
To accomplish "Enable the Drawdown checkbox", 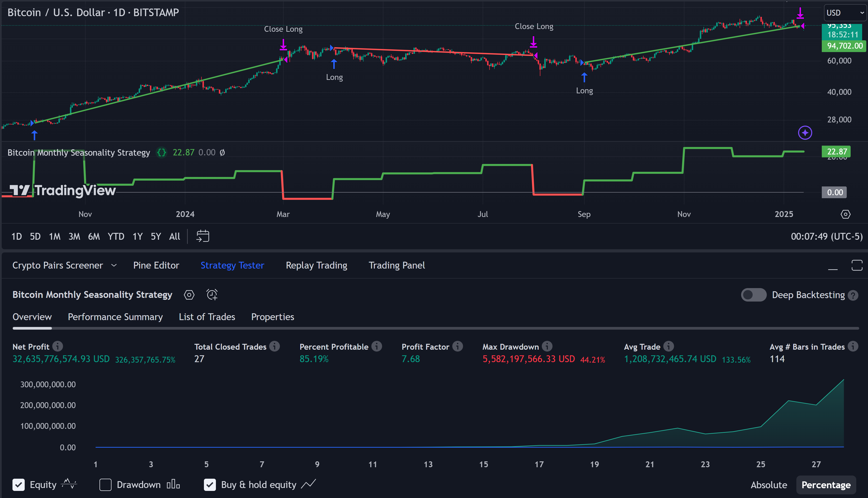I will [x=105, y=485].
